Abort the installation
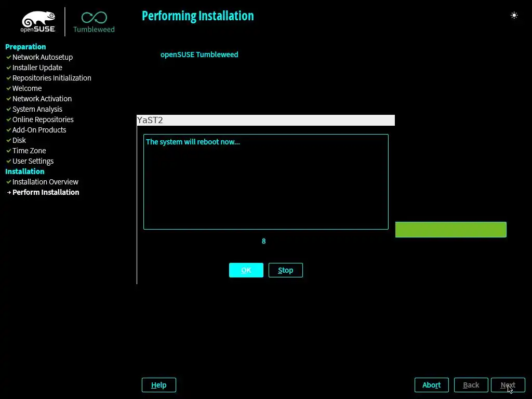This screenshot has width=532, height=399. 432,385
